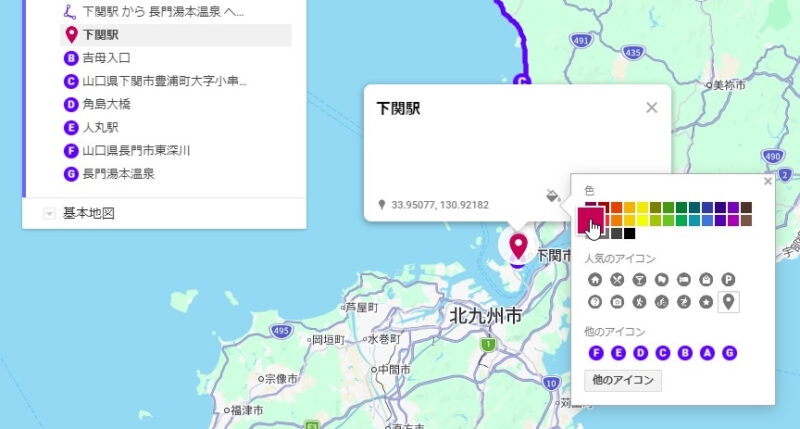The image size is (800, 429).
Task: Close the 下関駅 info window
Action: [652, 107]
